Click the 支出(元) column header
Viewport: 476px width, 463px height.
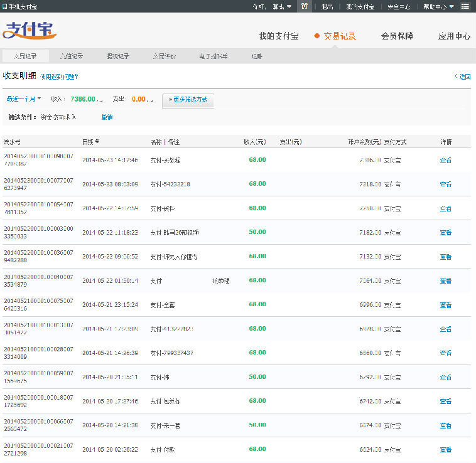(x=291, y=142)
